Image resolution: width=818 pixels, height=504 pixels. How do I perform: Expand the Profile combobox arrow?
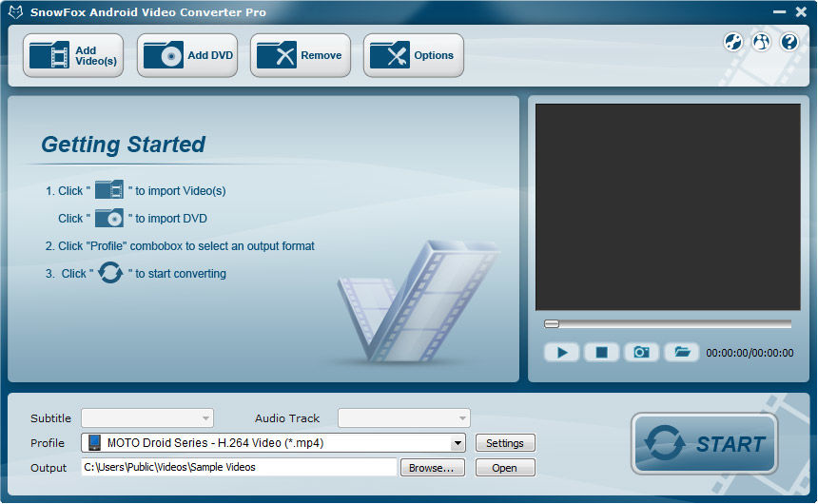tap(458, 443)
